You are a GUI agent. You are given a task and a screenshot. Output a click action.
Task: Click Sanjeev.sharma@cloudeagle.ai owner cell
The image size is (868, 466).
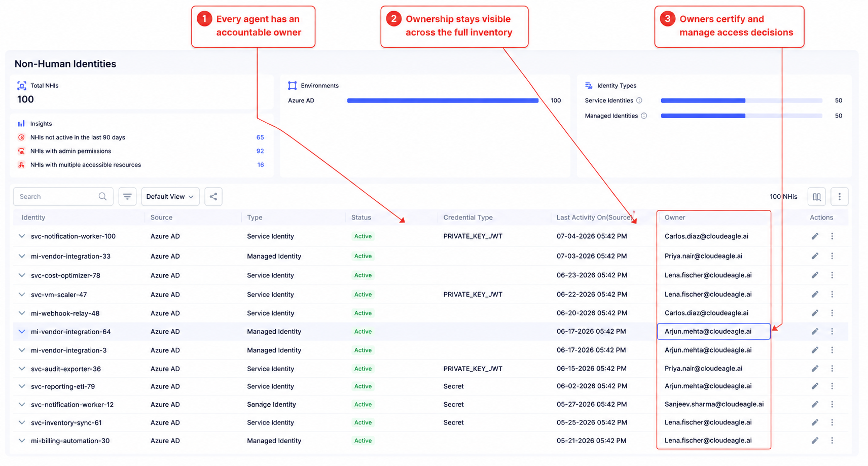pyautogui.click(x=714, y=405)
